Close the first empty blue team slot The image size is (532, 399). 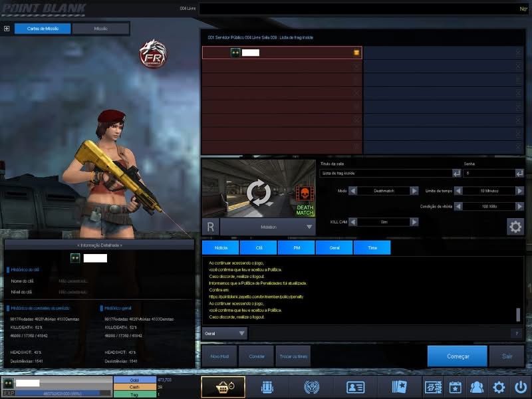(x=518, y=53)
